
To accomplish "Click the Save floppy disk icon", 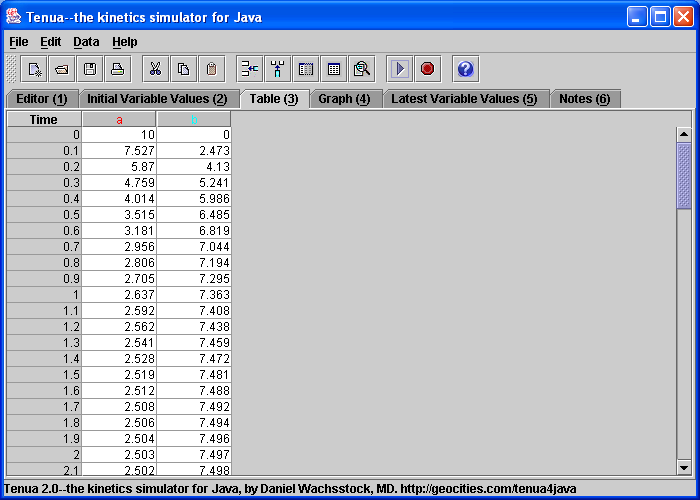I will click(x=90, y=69).
